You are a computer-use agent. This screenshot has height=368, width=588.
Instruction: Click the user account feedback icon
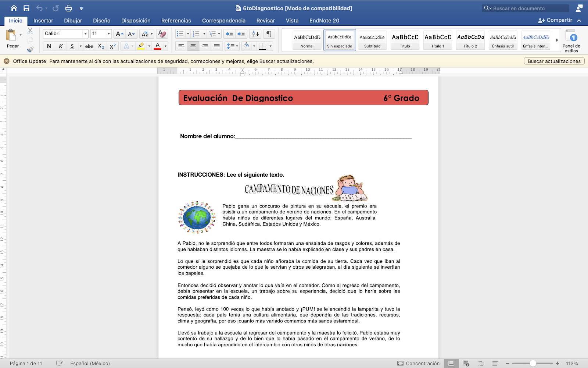point(579,8)
